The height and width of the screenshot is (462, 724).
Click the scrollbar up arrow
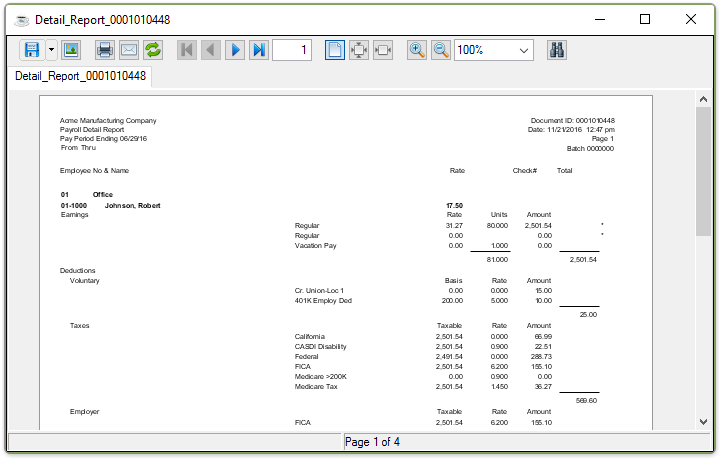point(703,99)
